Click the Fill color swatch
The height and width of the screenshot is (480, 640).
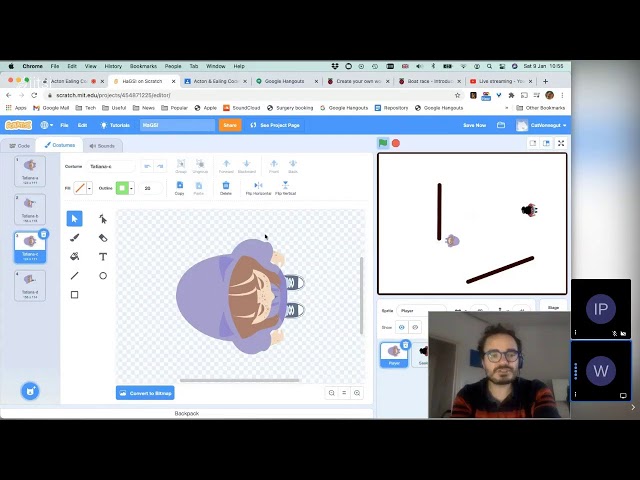click(x=80, y=188)
